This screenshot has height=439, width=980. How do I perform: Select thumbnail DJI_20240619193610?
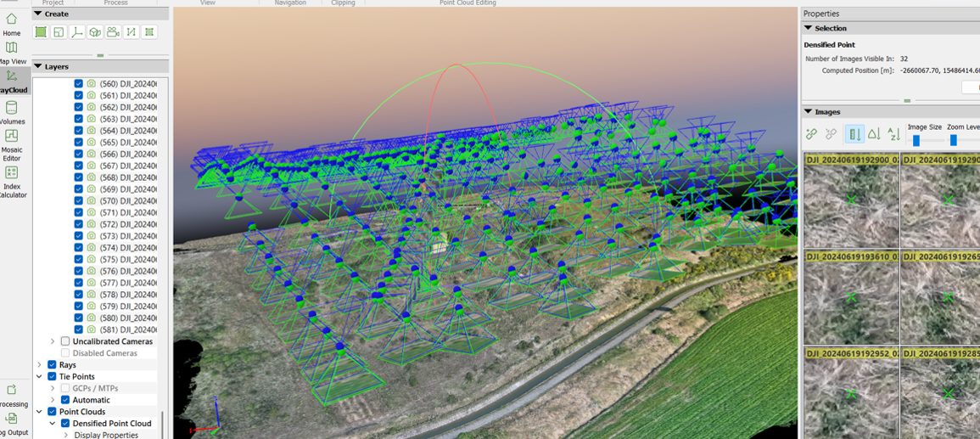point(851,297)
